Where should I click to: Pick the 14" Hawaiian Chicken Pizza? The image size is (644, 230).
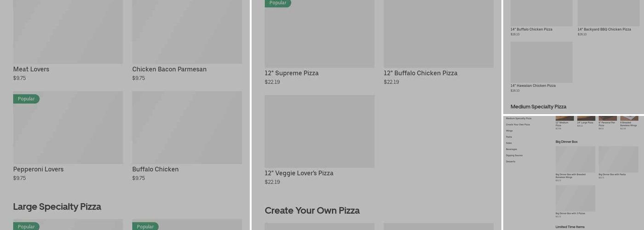pos(541,62)
